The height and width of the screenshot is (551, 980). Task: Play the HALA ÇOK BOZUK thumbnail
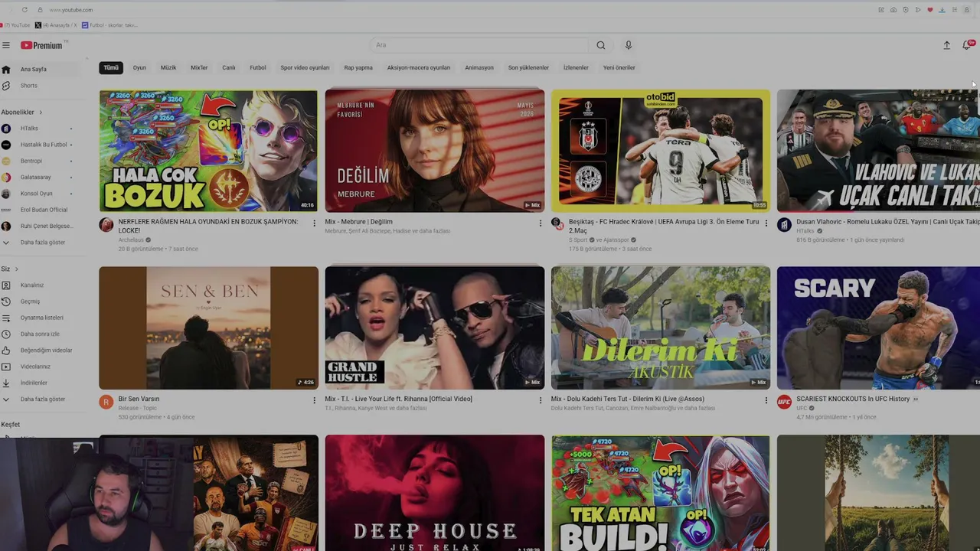(208, 151)
